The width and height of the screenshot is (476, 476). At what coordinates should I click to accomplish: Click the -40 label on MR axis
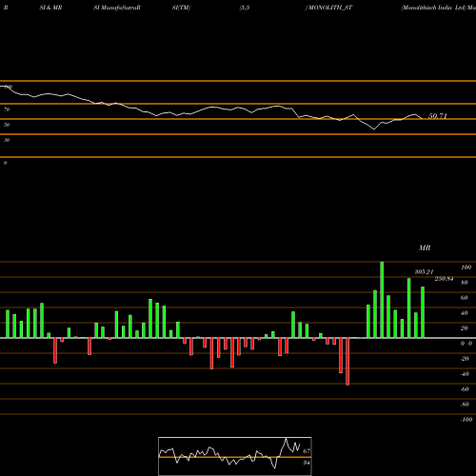(x=465, y=374)
